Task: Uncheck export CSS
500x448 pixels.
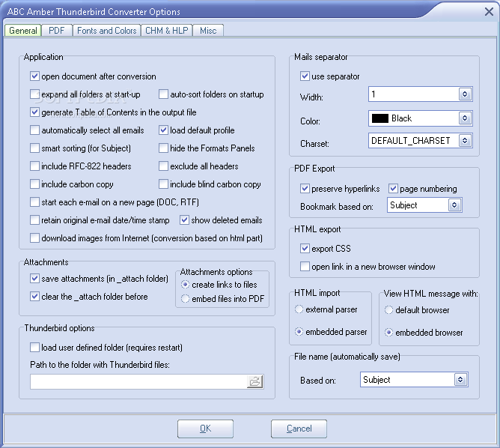Action: point(305,248)
